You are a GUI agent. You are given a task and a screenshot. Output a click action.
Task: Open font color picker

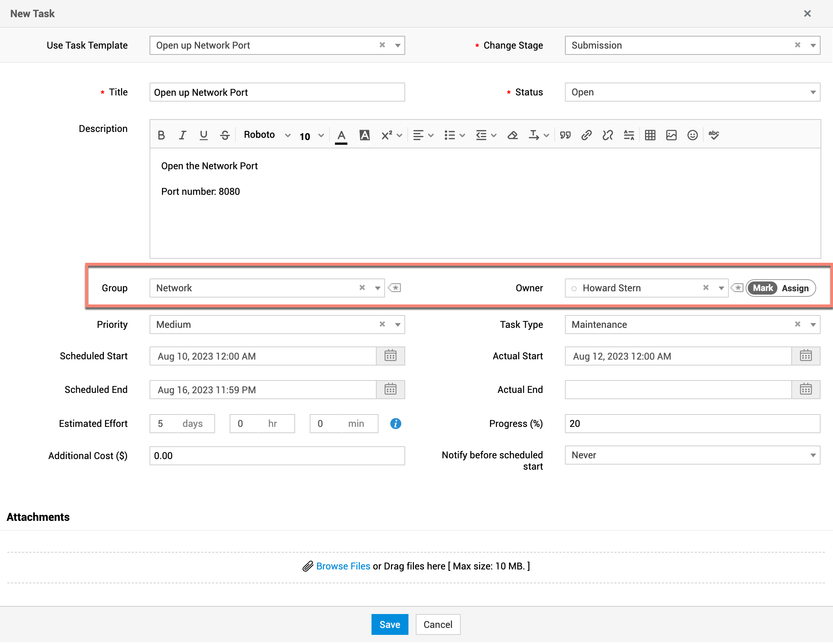342,136
